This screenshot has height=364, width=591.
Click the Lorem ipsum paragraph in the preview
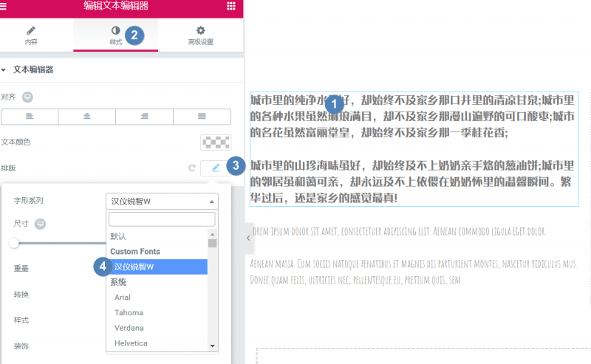pos(399,231)
